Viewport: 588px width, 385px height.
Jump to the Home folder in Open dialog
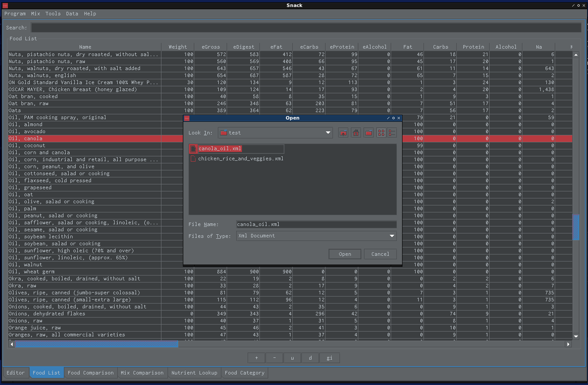[x=356, y=133]
